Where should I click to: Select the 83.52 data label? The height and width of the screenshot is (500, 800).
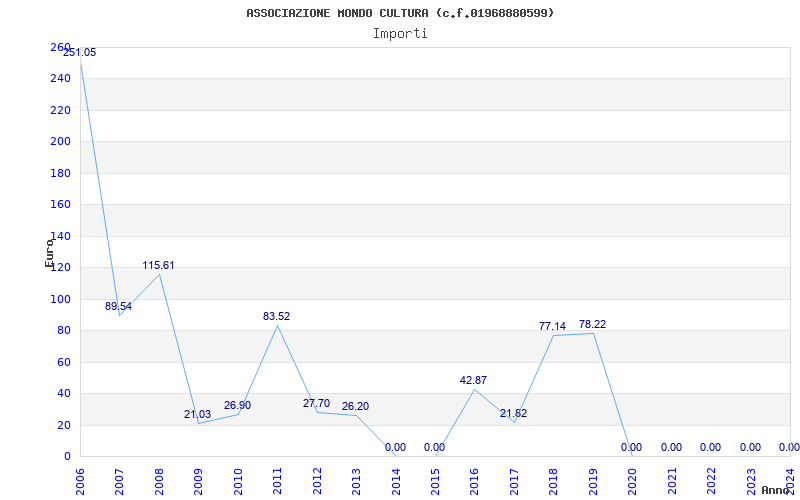tap(277, 316)
